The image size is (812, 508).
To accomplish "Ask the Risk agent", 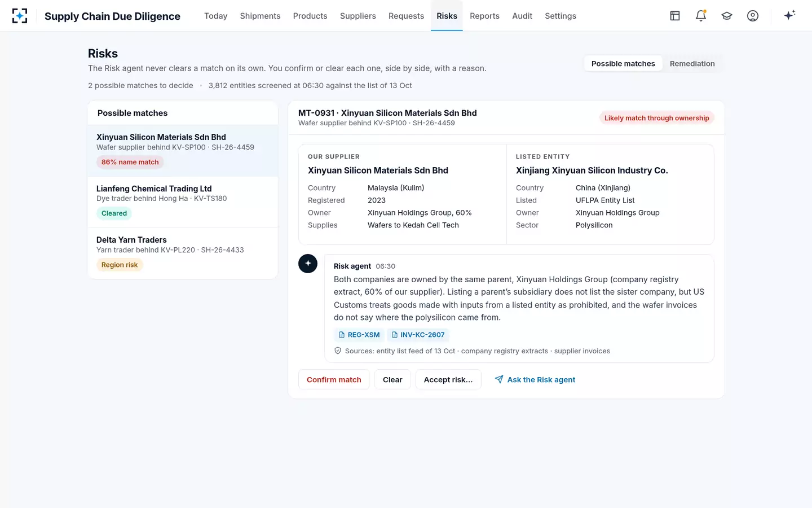I will pyautogui.click(x=535, y=380).
